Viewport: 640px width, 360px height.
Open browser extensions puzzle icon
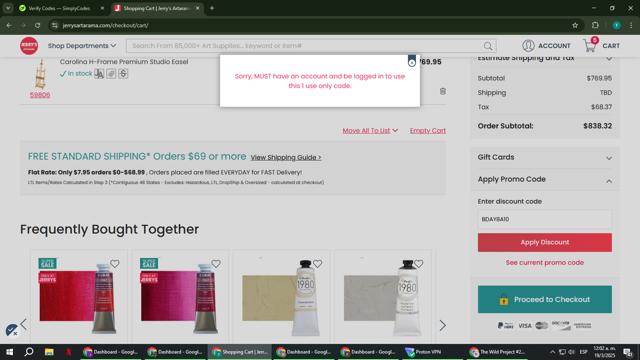pyautogui.click(x=595, y=25)
